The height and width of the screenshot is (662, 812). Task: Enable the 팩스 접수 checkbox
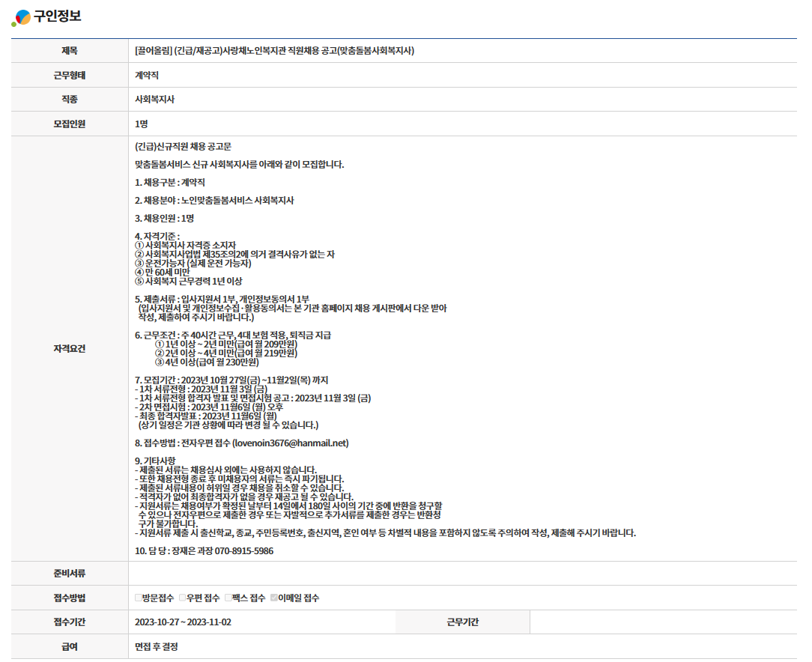(x=228, y=598)
